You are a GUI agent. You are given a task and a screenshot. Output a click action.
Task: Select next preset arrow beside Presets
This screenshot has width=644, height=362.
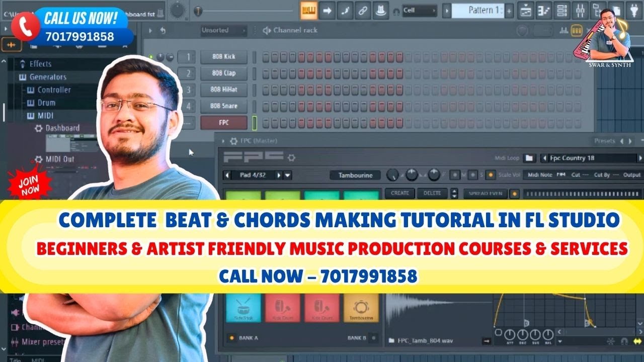point(630,141)
